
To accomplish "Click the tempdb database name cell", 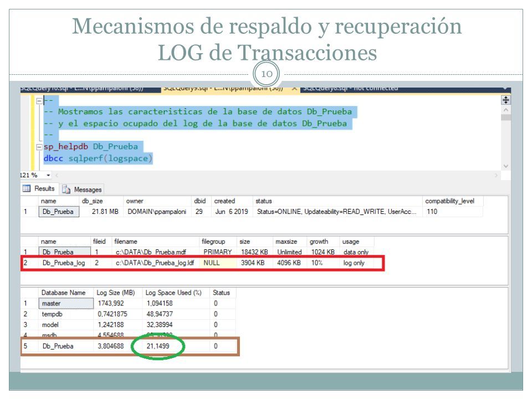I will point(66,314).
